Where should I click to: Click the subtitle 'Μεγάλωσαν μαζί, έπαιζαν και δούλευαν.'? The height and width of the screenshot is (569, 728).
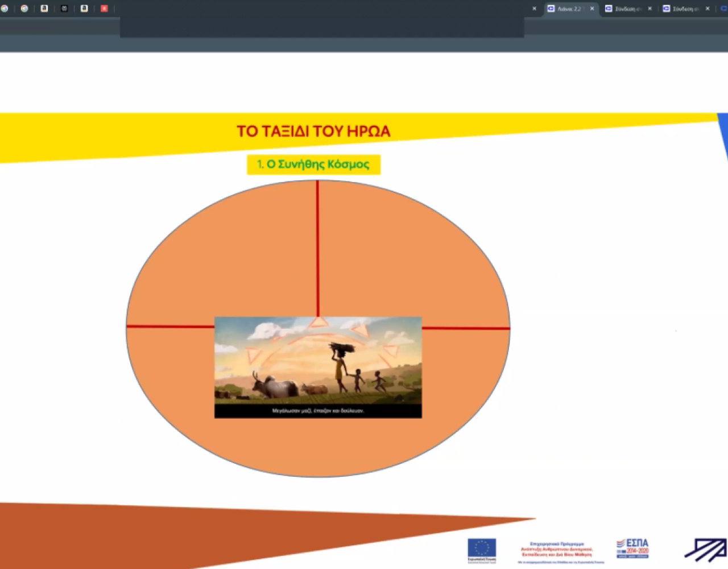318,410
